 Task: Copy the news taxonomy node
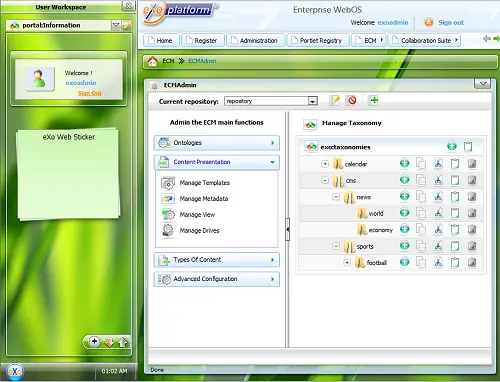point(421,196)
